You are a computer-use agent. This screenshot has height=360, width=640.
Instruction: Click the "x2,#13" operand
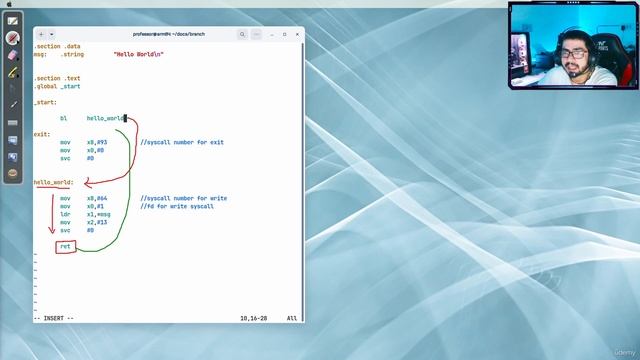97,222
